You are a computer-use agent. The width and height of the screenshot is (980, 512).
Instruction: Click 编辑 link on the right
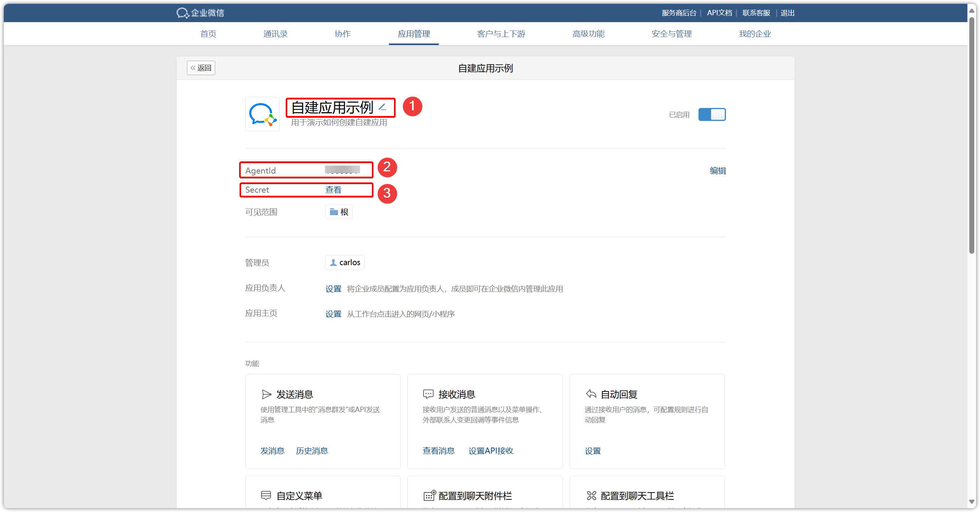point(718,171)
